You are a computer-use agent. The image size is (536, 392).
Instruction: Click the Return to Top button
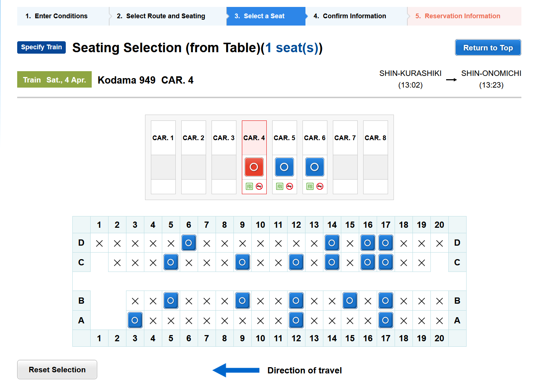(488, 47)
